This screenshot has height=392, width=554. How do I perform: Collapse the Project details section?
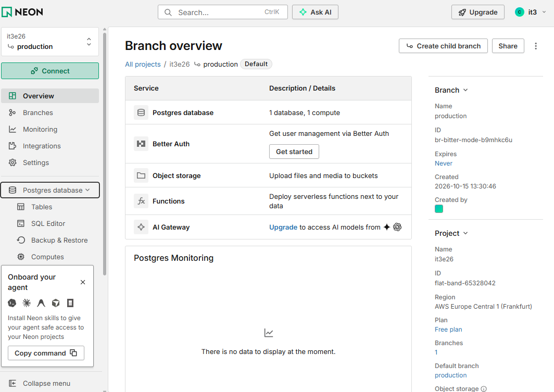pos(451,233)
